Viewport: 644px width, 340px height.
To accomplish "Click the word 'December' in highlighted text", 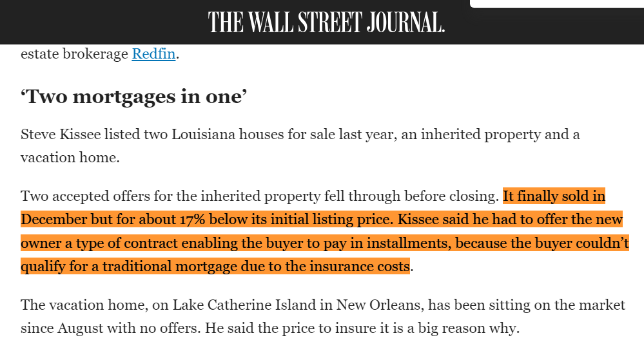I will click(x=54, y=219).
